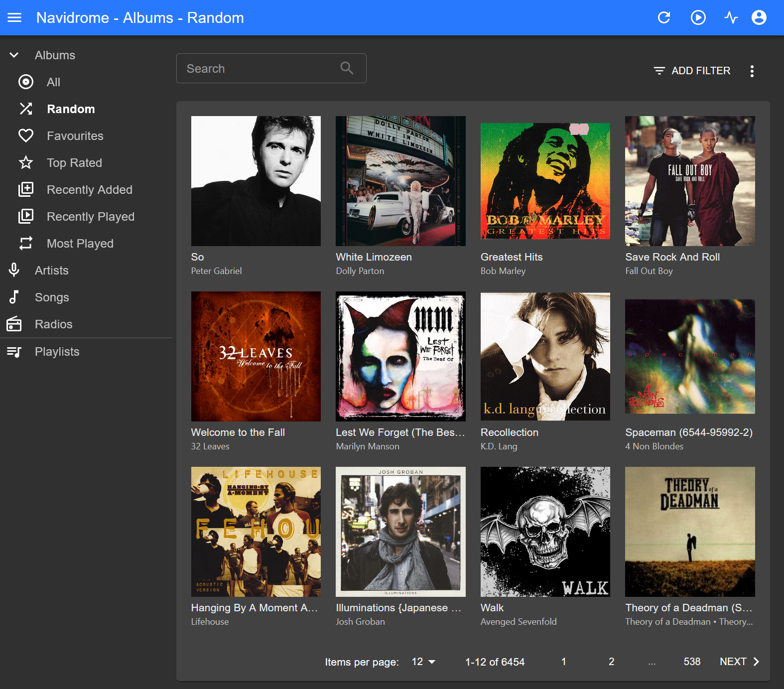784x689 pixels.
Task: Open the So album cover
Action: pyautogui.click(x=256, y=181)
